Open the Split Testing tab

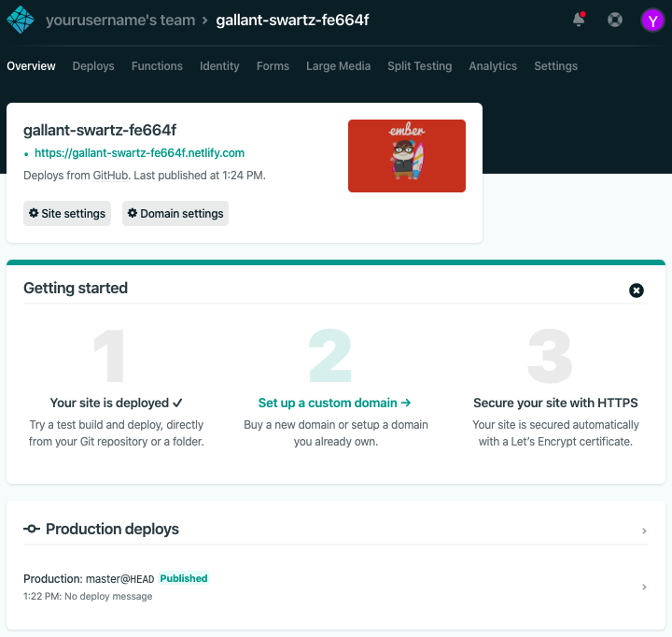point(419,66)
